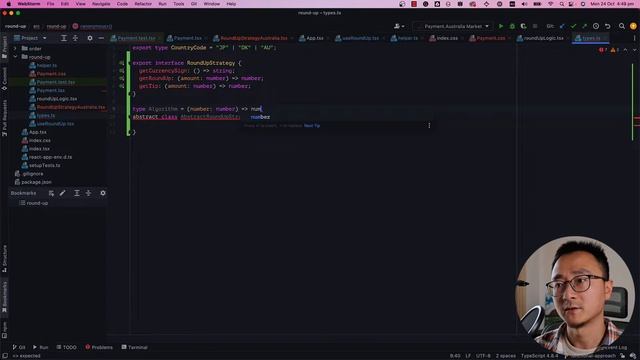This screenshot has width=640, height=360.
Task: Open types.ts in project tree
Action: (45, 116)
